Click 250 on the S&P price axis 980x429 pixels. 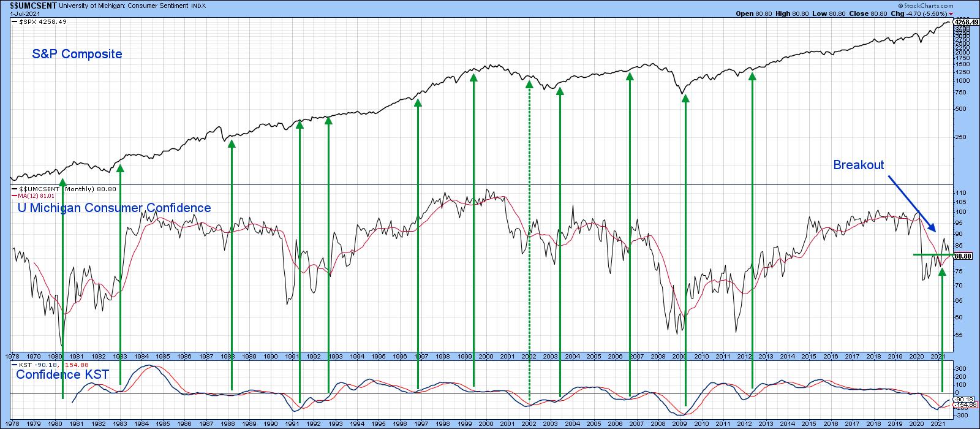click(x=961, y=137)
